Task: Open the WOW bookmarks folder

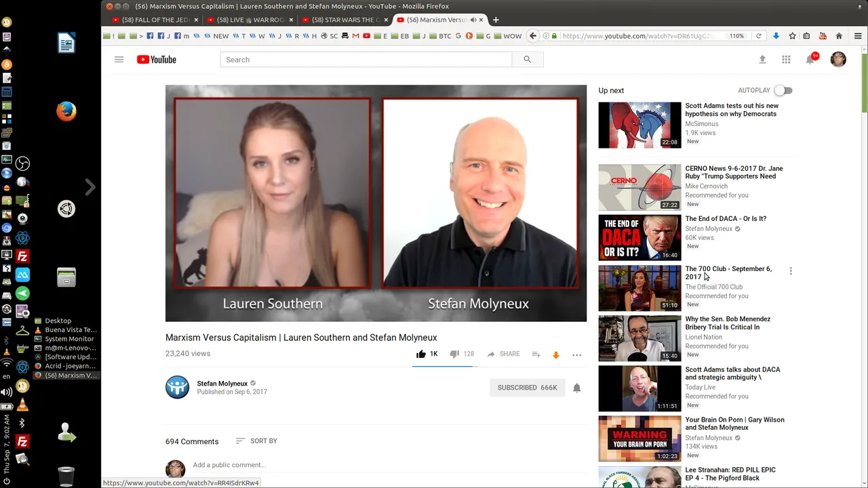Action: 507,36
